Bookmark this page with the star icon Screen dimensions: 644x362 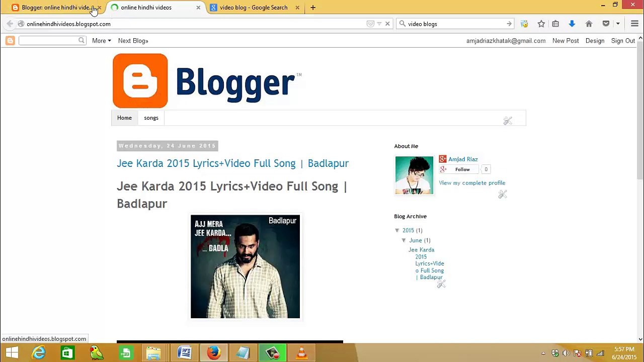[541, 24]
